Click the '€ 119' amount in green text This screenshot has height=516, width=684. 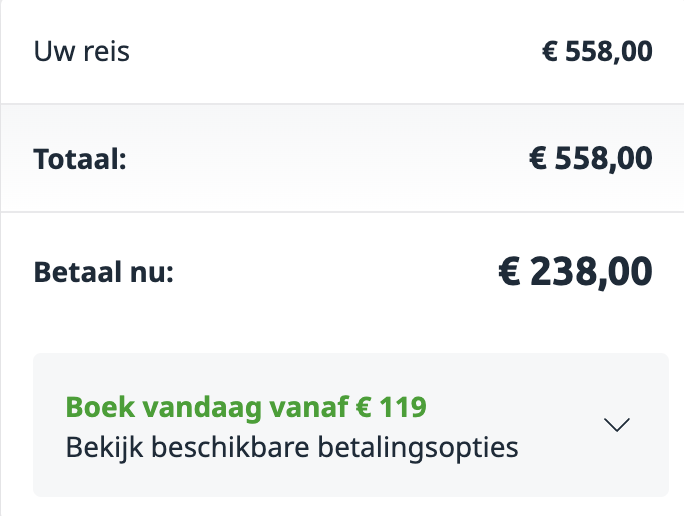coord(389,407)
